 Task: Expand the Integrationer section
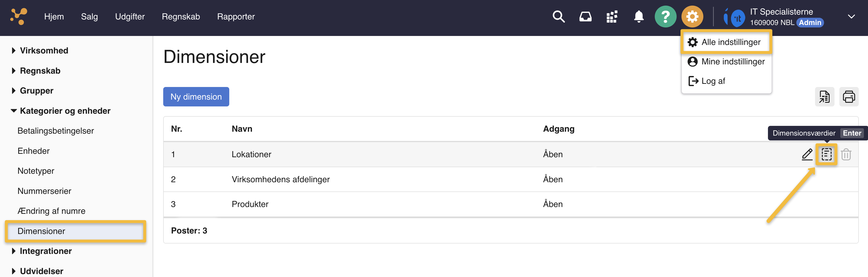point(45,251)
